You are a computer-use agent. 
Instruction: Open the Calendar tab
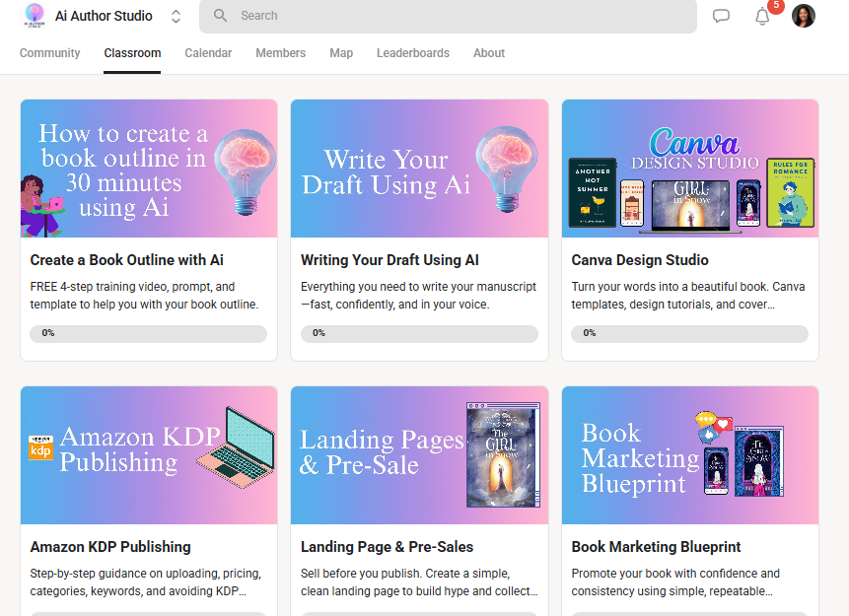pos(208,53)
